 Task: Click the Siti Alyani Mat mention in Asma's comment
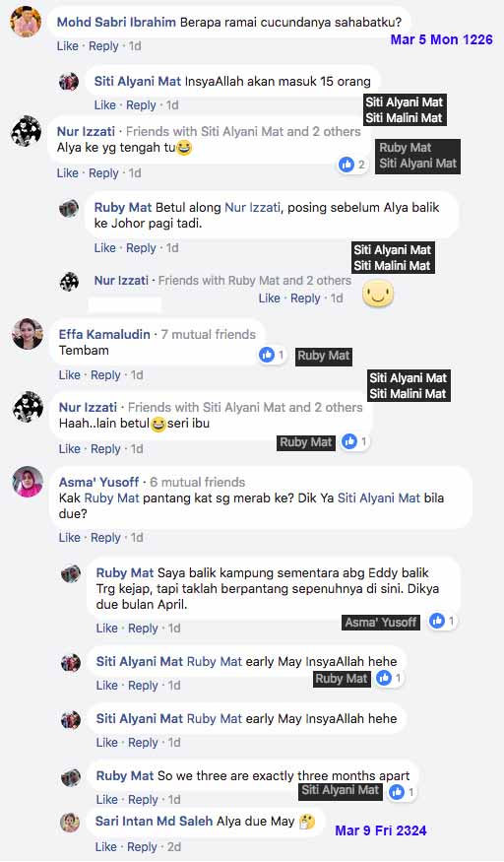(x=379, y=498)
